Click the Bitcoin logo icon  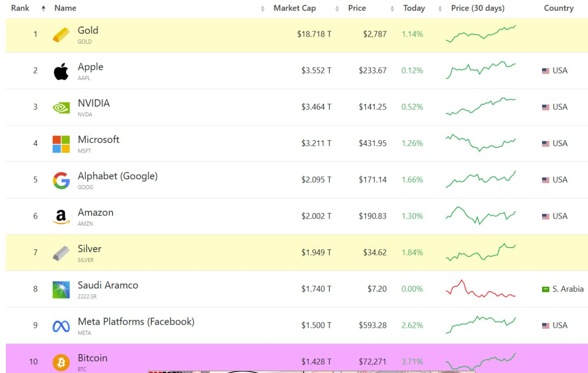(x=61, y=362)
